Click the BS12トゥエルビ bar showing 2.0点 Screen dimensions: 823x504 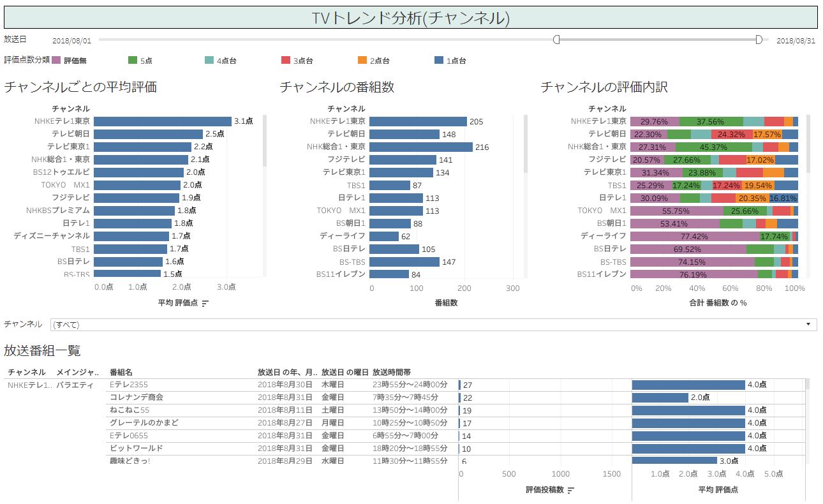click(x=139, y=172)
